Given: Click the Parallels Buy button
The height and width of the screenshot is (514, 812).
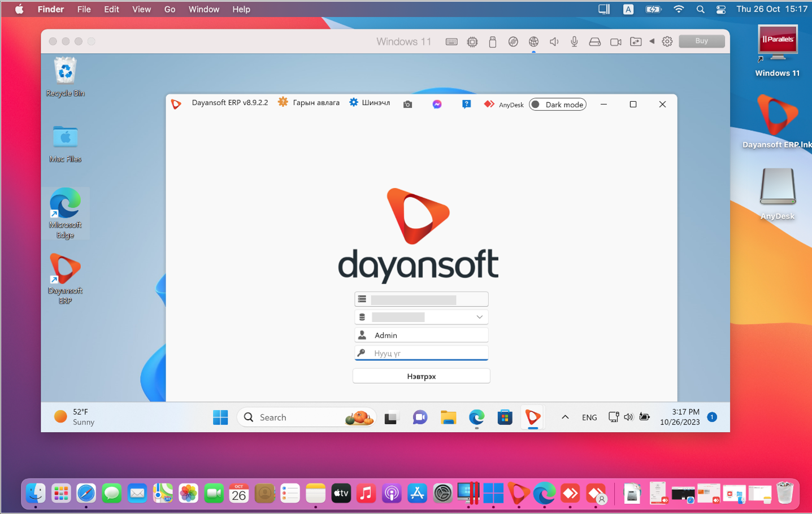Looking at the screenshot, I should coord(702,41).
